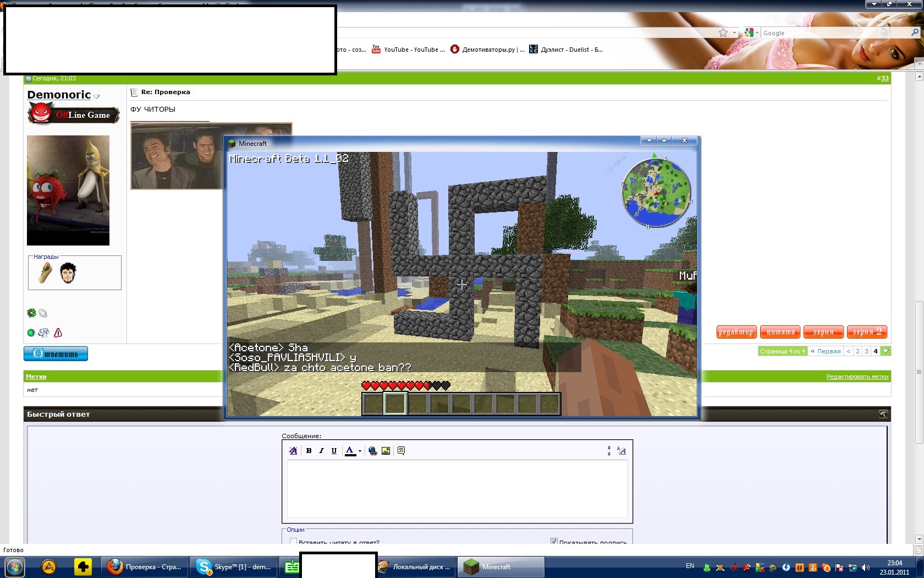Click the OffLine Game rank banner
924x578 pixels.
74,114
